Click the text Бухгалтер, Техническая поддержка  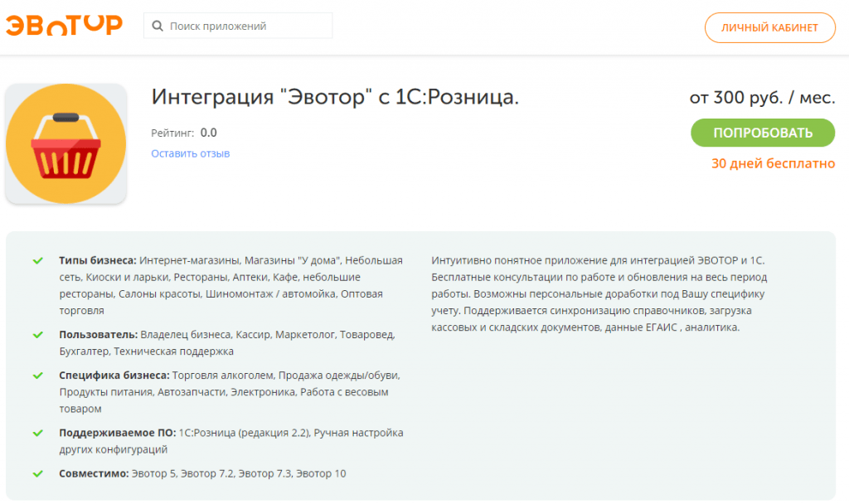tap(146, 351)
